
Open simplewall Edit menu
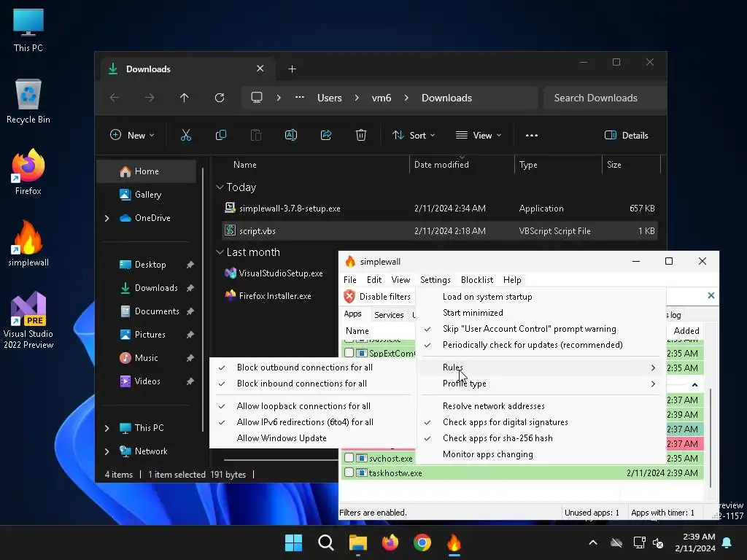(374, 279)
